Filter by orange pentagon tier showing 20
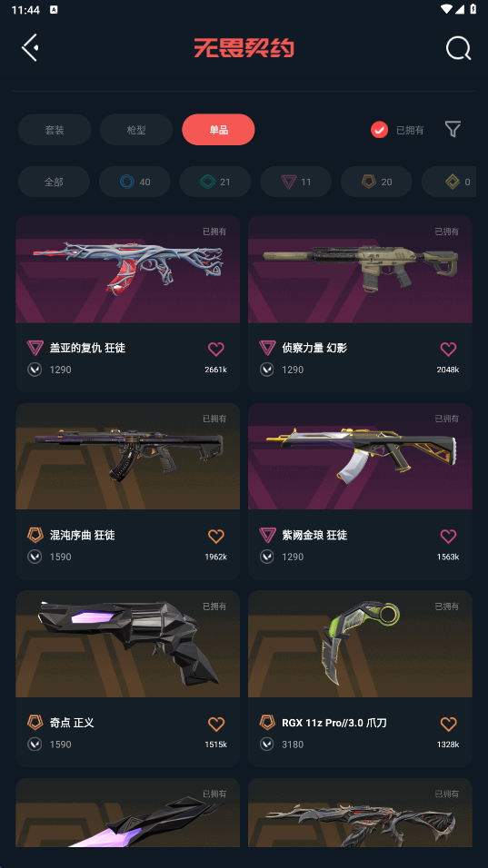This screenshot has height=868, width=488. tap(376, 182)
